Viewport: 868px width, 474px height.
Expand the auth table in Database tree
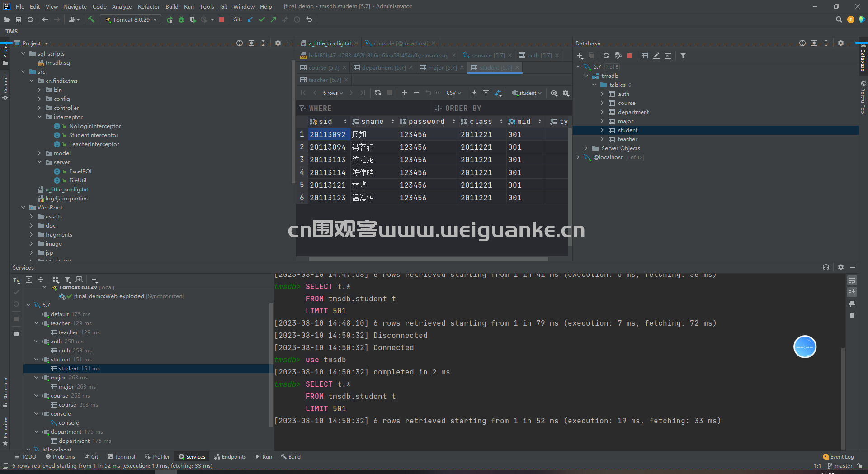coord(602,94)
